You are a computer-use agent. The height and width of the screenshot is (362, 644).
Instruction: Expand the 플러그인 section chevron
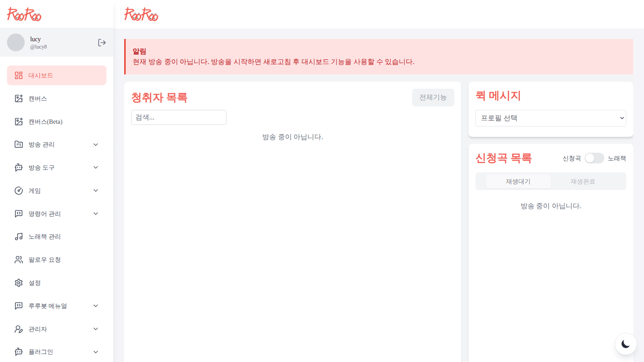(x=95, y=352)
